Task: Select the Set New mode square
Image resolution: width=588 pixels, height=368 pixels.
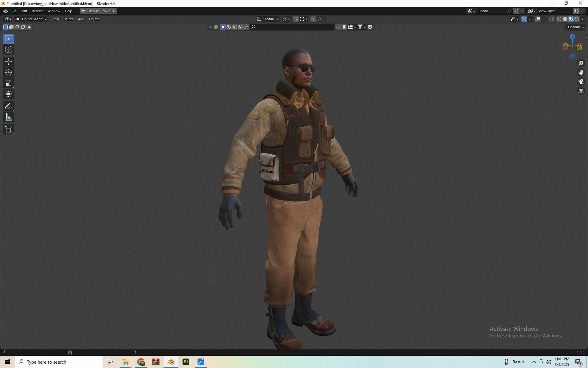Action: tap(6, 27)
